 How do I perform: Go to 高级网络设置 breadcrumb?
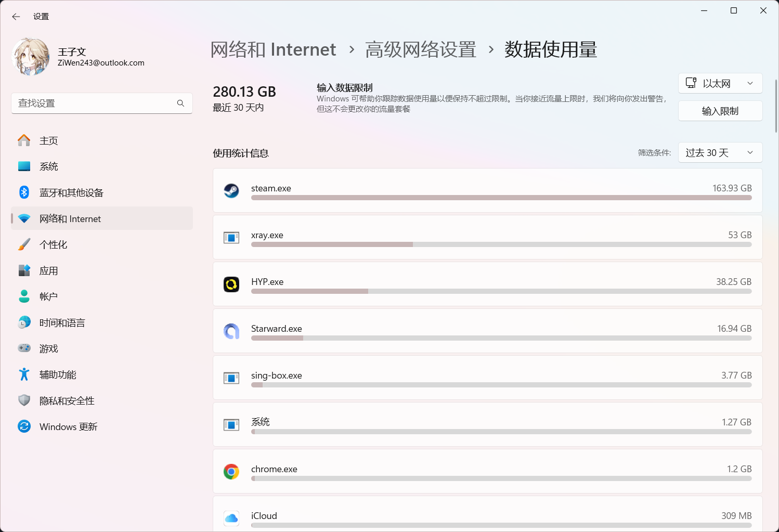(420, 50)
